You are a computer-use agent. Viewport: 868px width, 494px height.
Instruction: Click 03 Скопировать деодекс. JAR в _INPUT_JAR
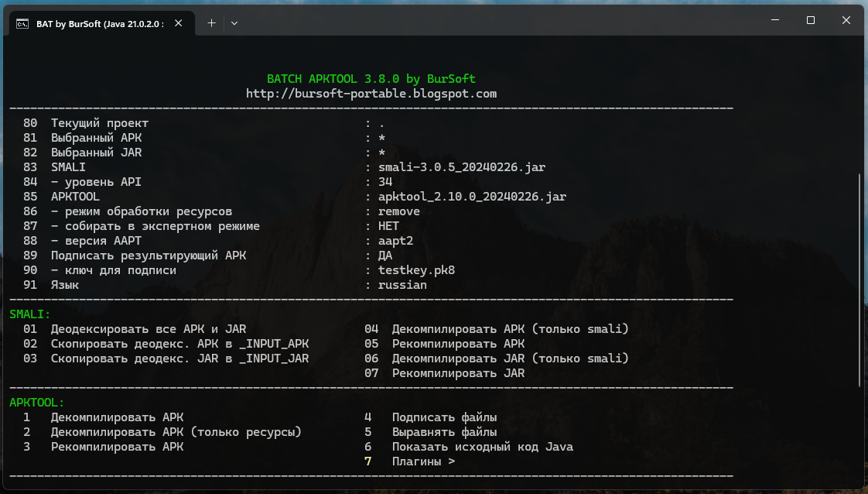(166, 358)
